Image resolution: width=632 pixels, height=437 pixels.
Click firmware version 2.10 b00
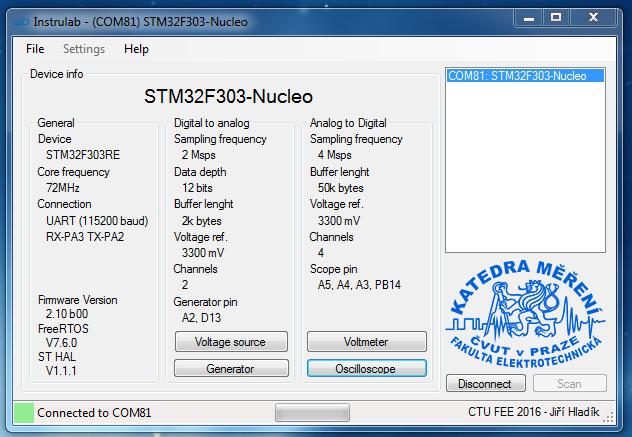click(x=67, y=314)
